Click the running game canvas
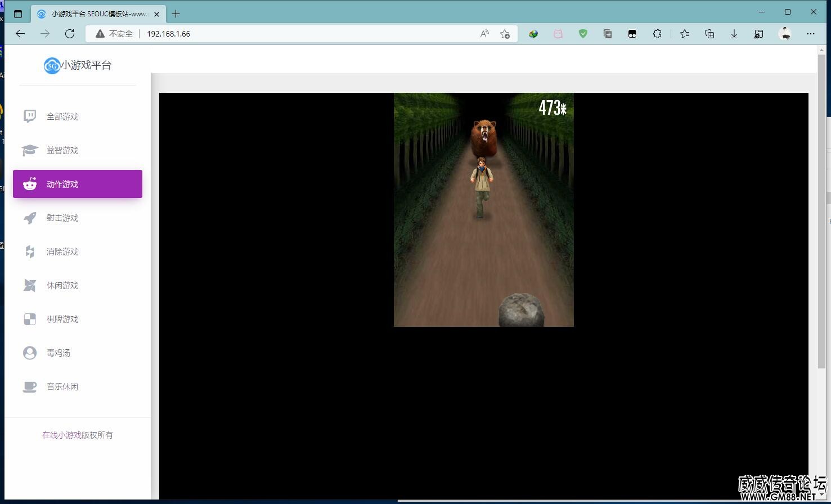Screen dimensions: 831x504 [484, 210]
